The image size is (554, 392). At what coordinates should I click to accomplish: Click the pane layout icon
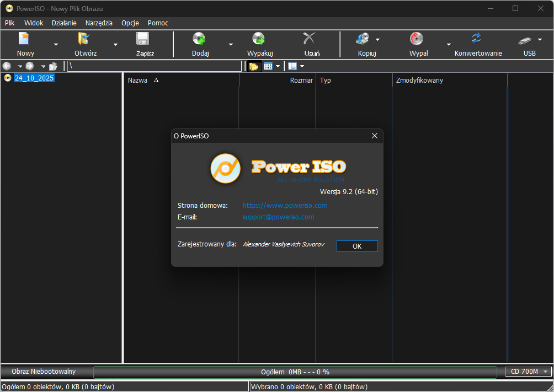[x=292, y=66]
